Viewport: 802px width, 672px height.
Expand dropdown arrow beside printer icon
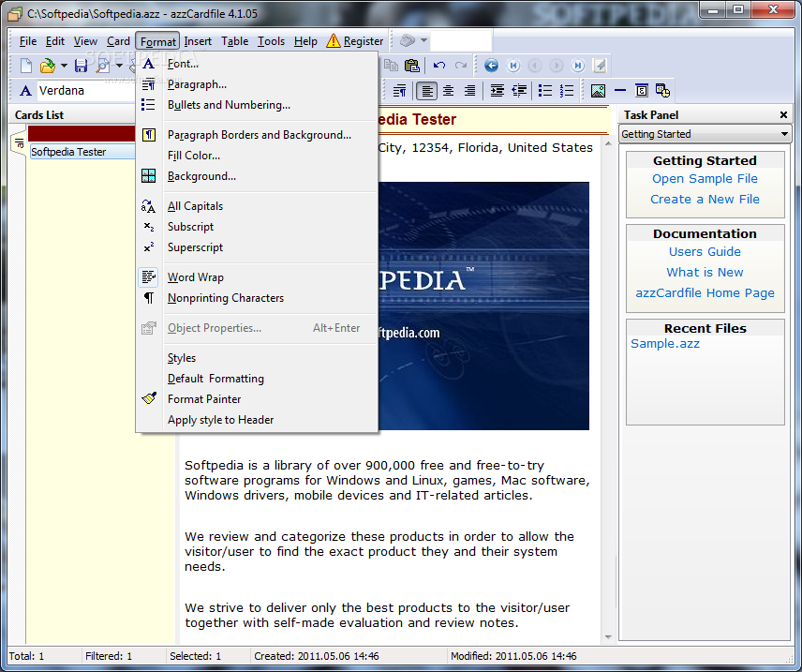(x=423, y=40)
